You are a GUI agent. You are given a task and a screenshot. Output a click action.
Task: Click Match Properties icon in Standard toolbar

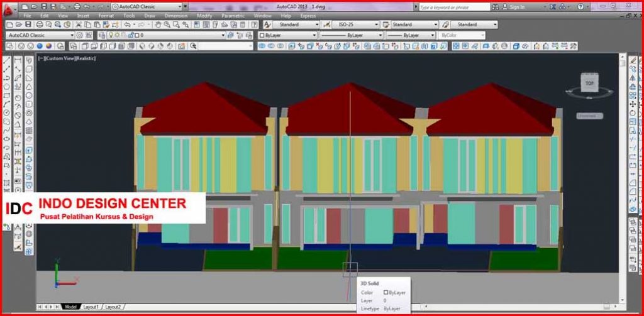106,25
